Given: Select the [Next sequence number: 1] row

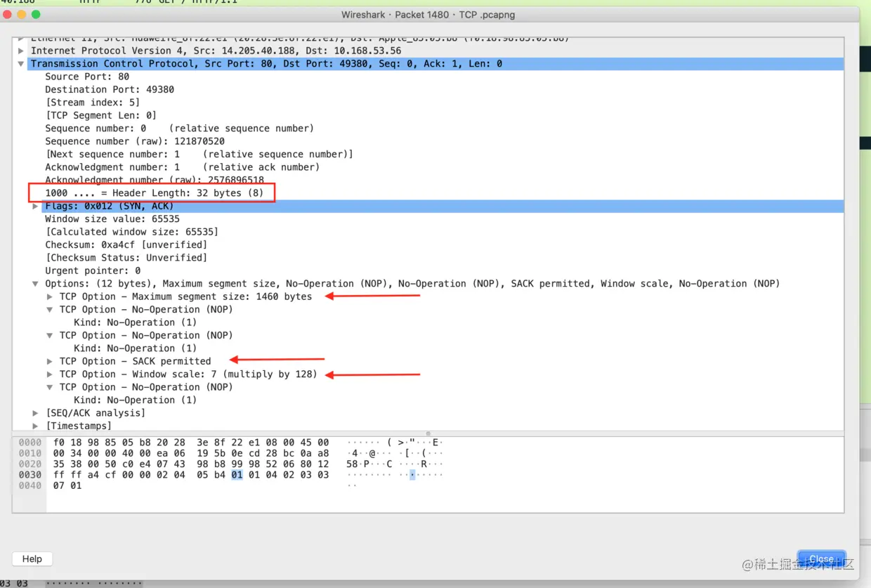Looking at the screenshot, I should [x=199, y=155].
